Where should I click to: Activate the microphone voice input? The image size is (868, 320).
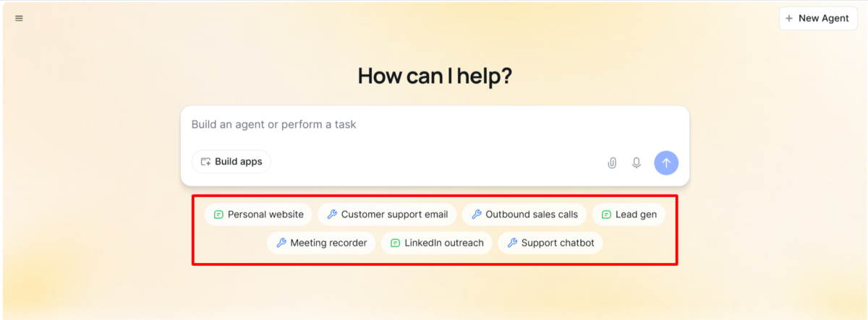pos(637,163)
